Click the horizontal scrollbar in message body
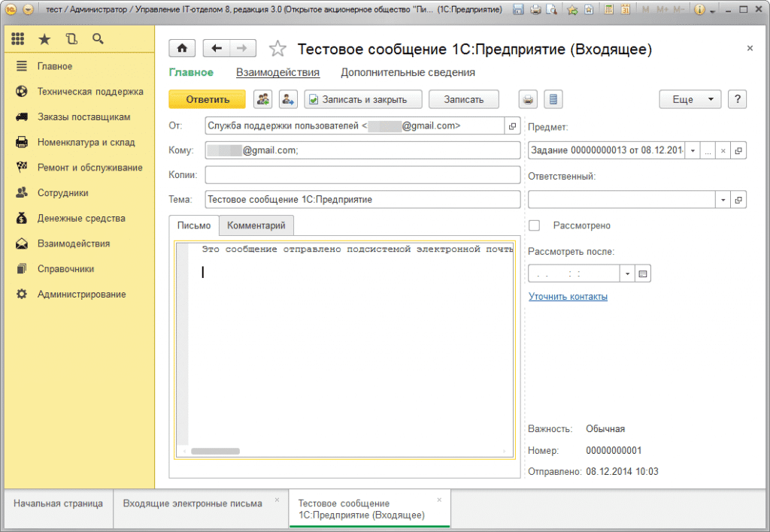 point(215,451)
